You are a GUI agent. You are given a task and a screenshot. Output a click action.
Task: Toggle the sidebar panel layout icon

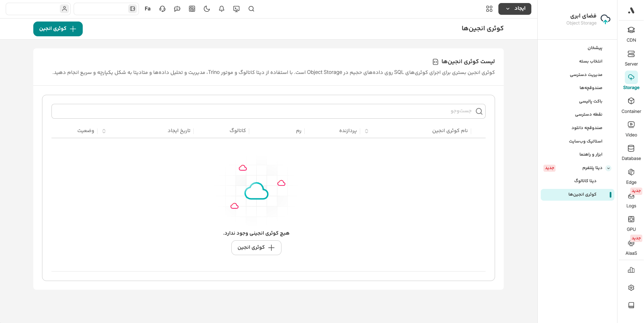(132, 9)
